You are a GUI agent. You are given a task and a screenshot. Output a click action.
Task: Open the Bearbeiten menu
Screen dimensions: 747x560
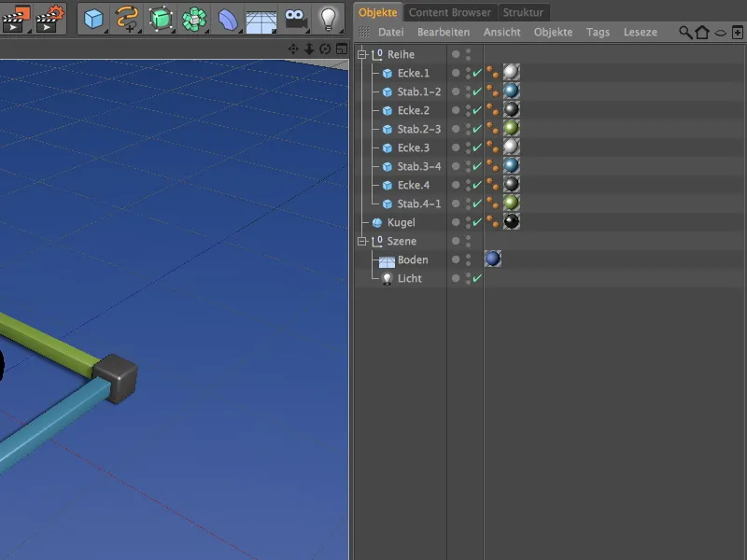[x=443, y=32]
